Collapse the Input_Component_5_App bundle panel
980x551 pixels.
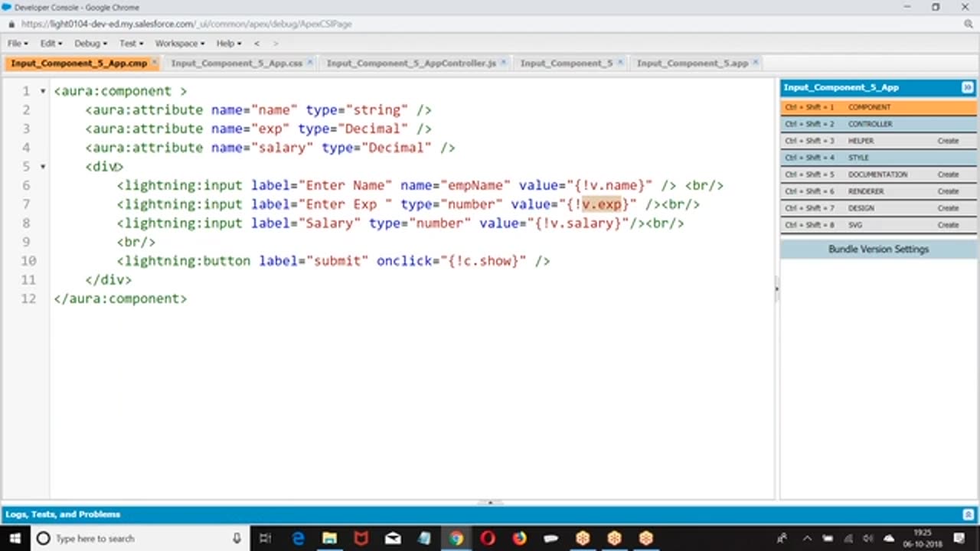[x=968, y=88]
